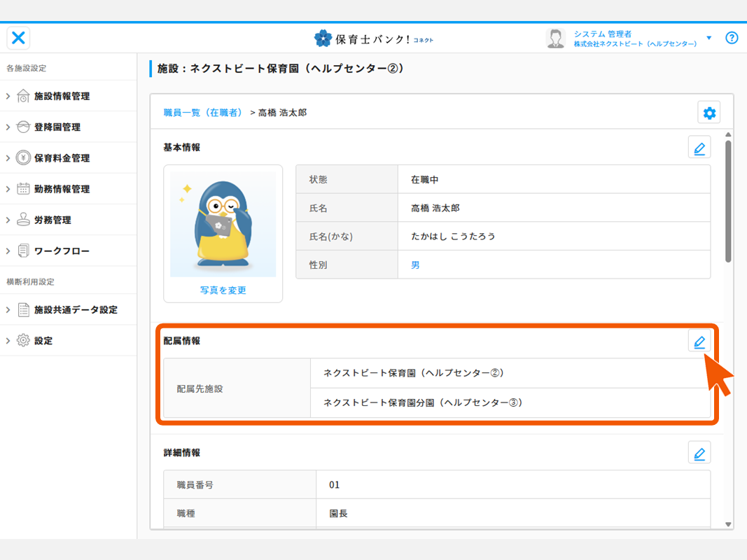Expand 保育料金管理 sidebar item

(x=62, y=158)
